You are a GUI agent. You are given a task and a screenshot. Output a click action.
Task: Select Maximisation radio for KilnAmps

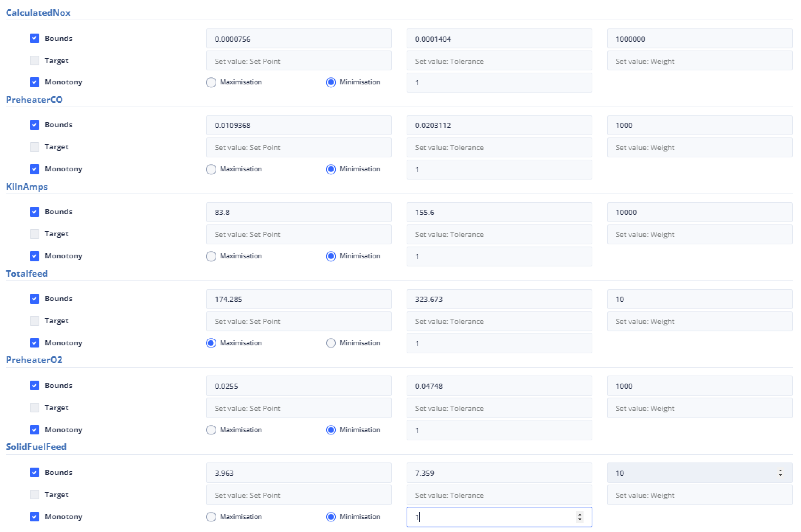click(x=211, y=256)
